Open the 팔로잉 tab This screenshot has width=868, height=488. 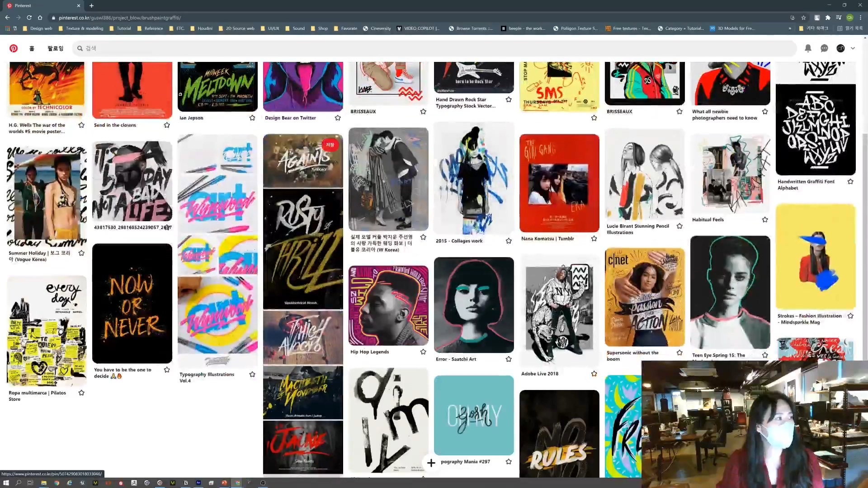click(x=55, y=48)
